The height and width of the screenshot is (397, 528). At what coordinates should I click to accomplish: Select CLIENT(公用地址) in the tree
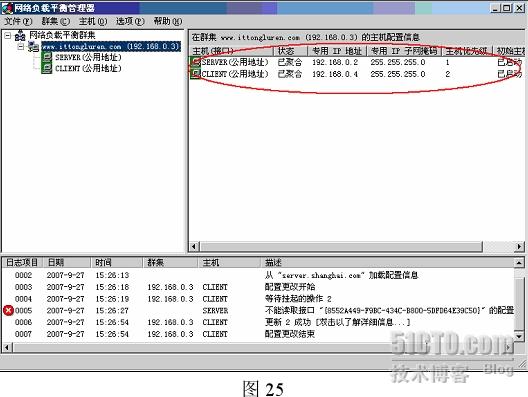[88, 68]
